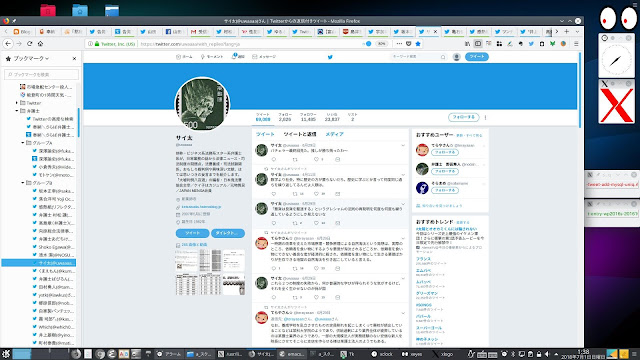Switch to the ツイート timeline tab
Viewport: 640px width, 360px height.
point(265,134)
